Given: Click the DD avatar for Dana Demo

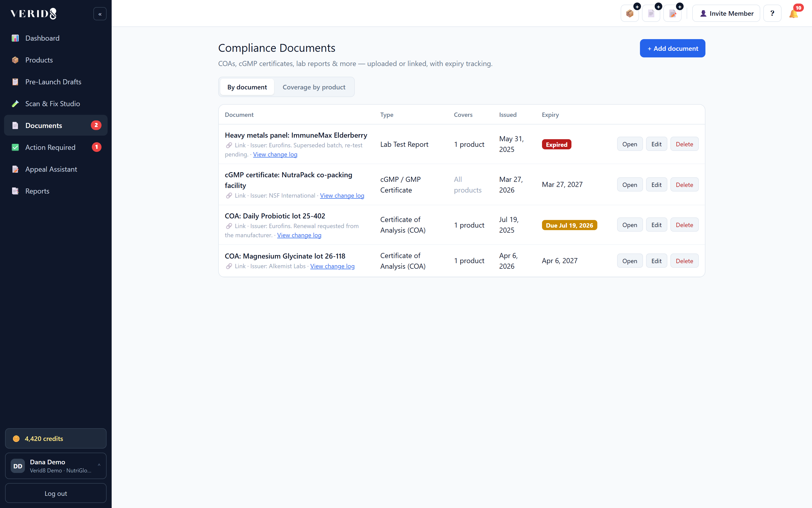Looking at the screenshot, I should click(x=18, y=466).
